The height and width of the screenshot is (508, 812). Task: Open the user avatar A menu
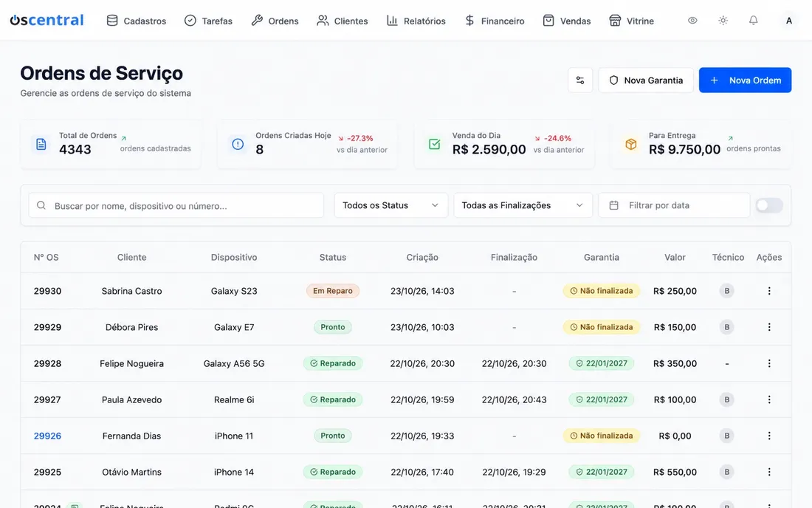(788, 21)
